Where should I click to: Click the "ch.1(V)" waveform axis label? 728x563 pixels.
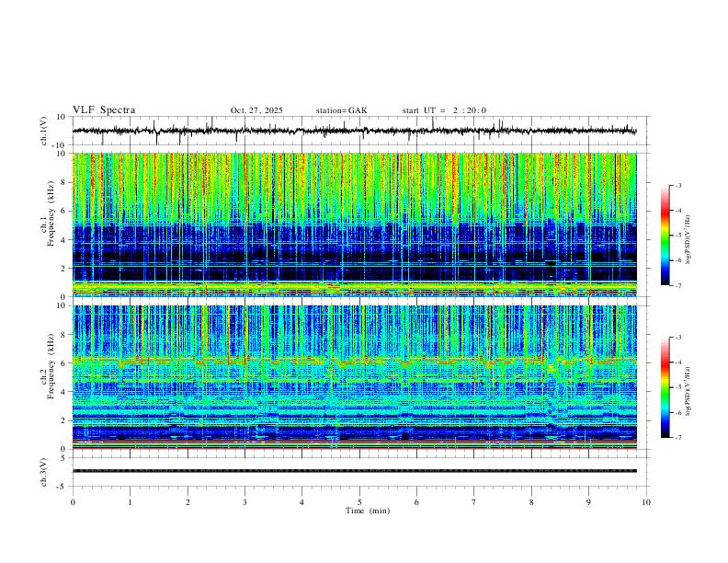coord(44,131)
